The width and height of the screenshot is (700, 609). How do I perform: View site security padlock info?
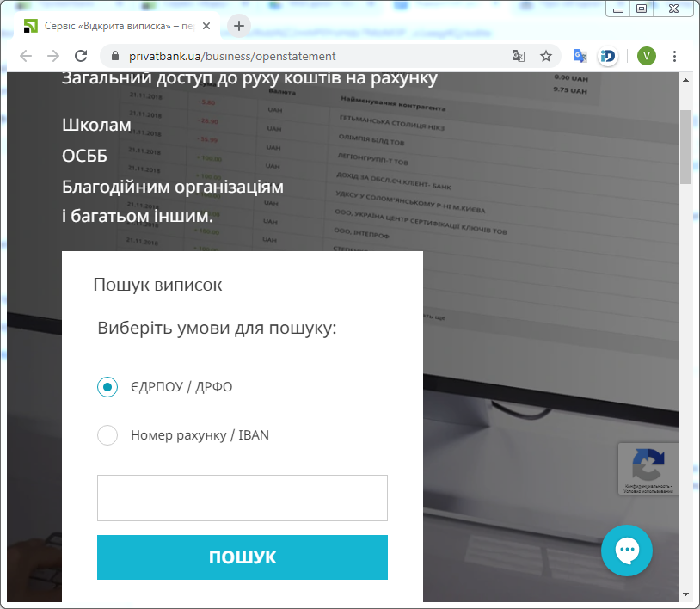click(x=115, y=56)
